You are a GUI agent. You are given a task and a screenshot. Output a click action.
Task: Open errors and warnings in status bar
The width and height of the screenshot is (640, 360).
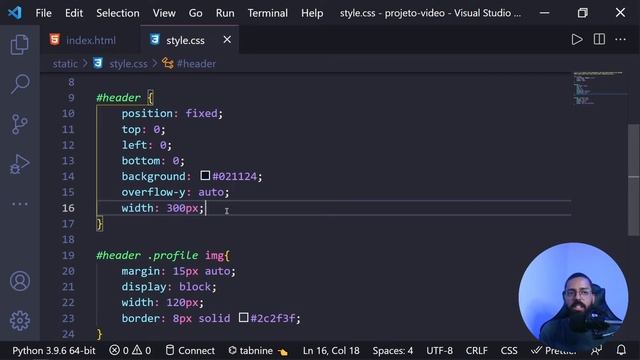coord(130,350)
